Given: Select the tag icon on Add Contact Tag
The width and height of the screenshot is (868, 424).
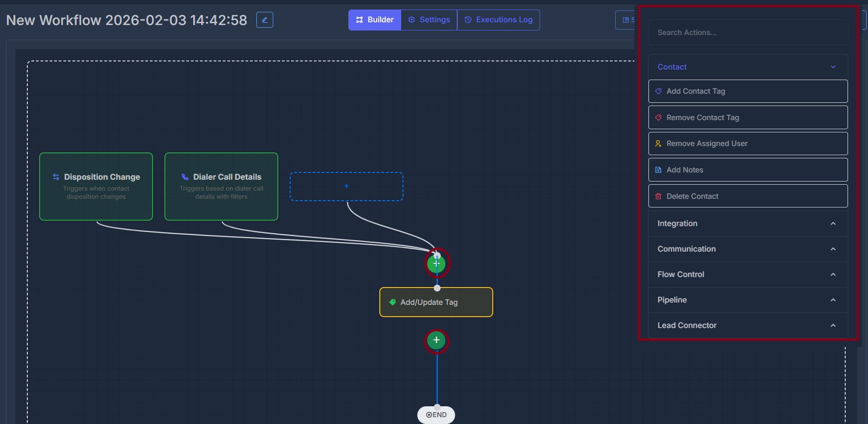Looking at the screenshot, I should click(x=659, y=91).
